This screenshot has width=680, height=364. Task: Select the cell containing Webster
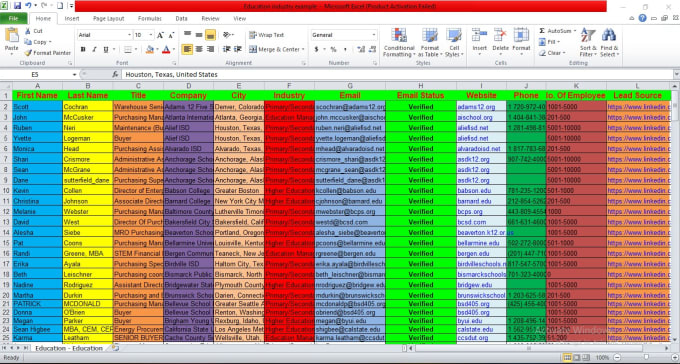click(x=88, y=211)
